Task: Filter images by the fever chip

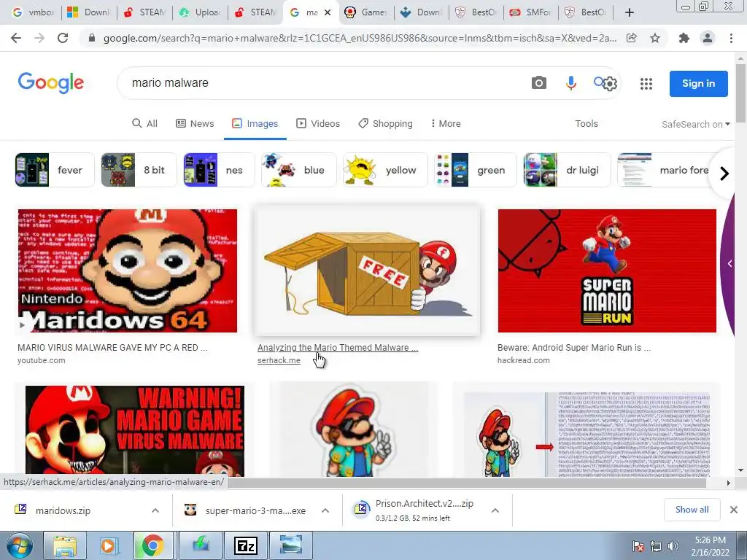Action: [54, 170]
